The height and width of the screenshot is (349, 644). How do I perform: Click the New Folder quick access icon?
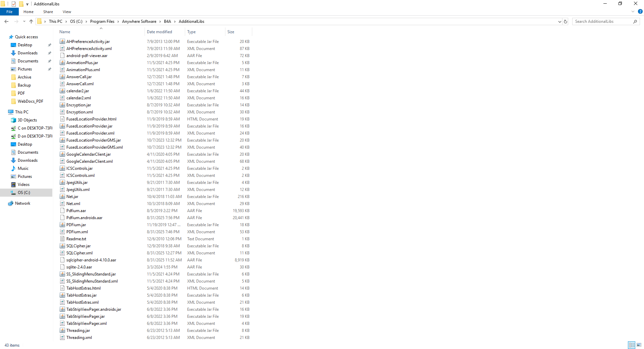(x=21, y=4)
